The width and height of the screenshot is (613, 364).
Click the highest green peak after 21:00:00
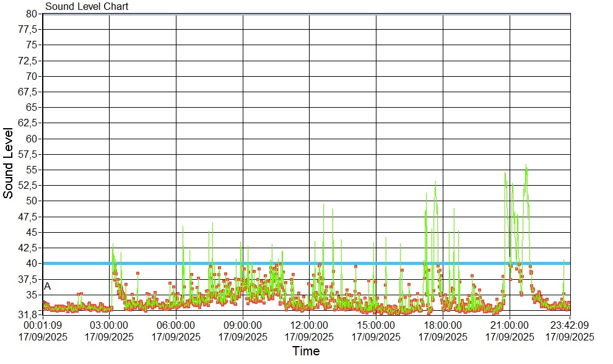(526, 165)
